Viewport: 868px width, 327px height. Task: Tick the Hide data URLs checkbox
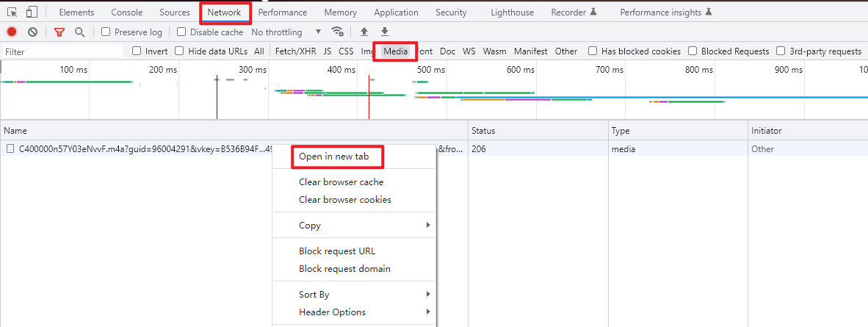[179, 51]
